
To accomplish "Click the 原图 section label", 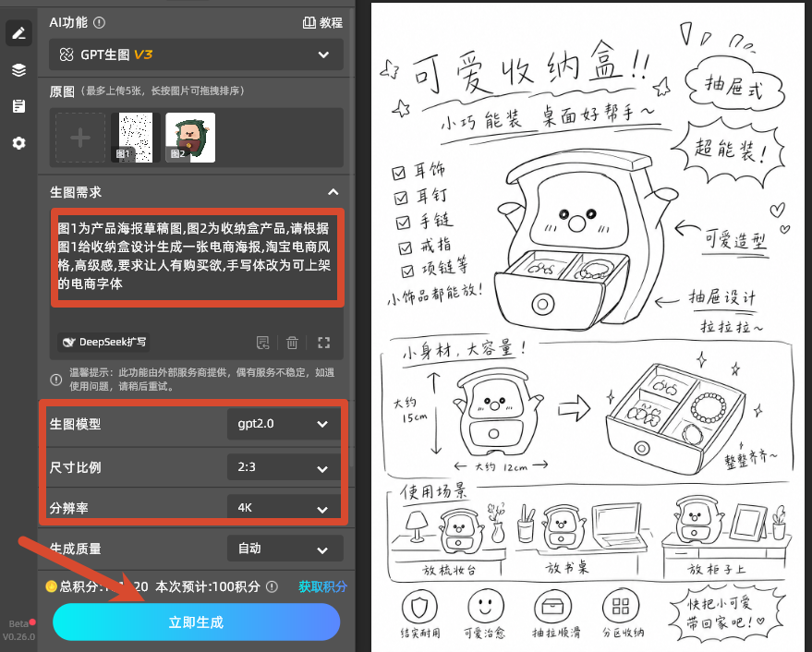I will pyautogui.click(x=62, y=91).
